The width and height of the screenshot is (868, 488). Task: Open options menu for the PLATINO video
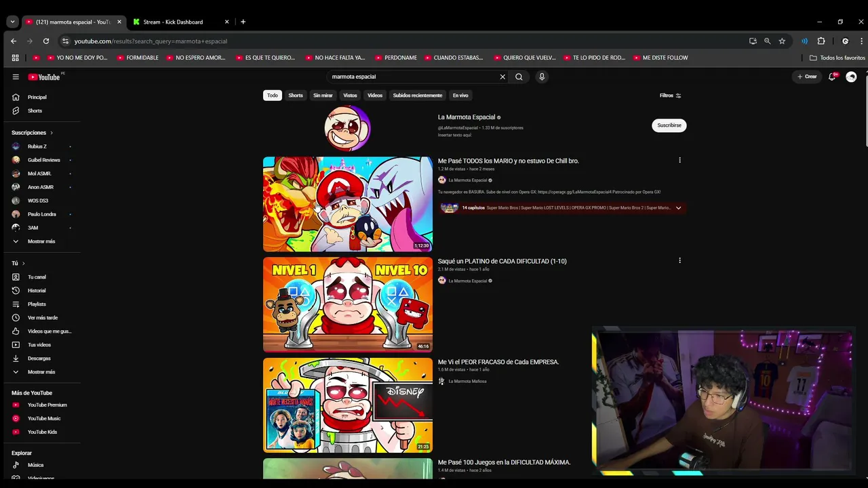point(679,261)
